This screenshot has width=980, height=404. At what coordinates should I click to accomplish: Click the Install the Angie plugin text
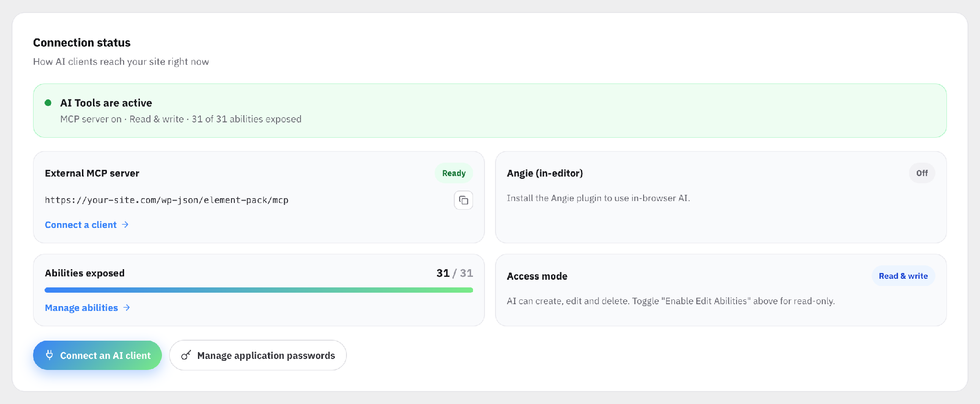pyautogui.click(x=599, y=198)
